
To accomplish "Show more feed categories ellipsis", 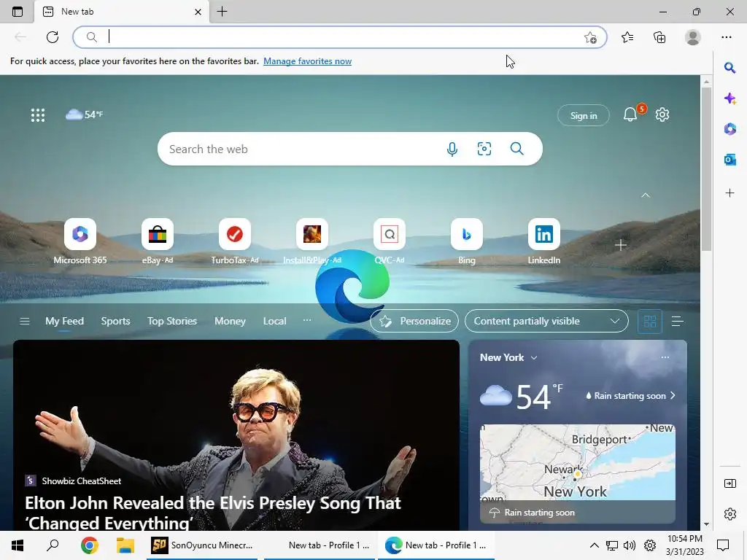I will pyautogui.click(x=307, y=321).
